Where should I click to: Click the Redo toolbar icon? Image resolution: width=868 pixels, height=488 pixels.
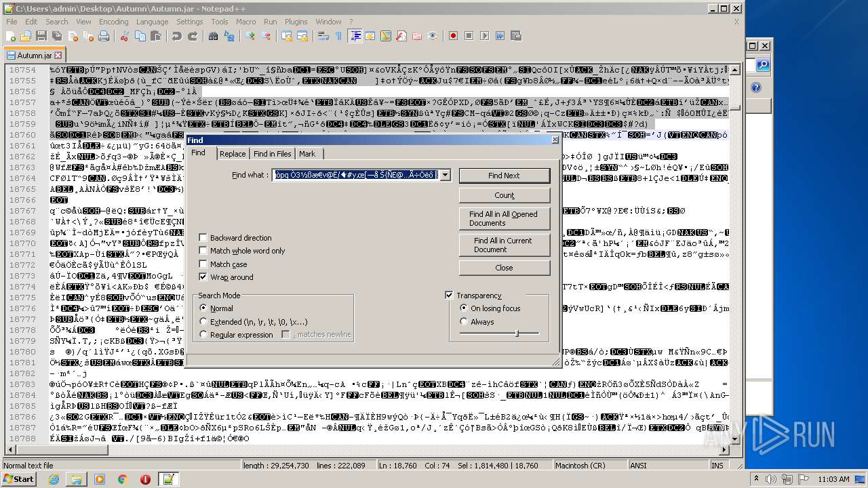tap(192, 36)
